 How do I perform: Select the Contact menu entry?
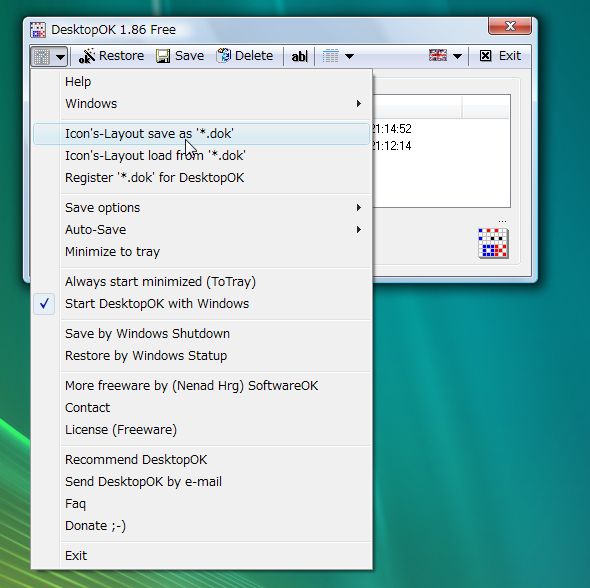[202, 407]
